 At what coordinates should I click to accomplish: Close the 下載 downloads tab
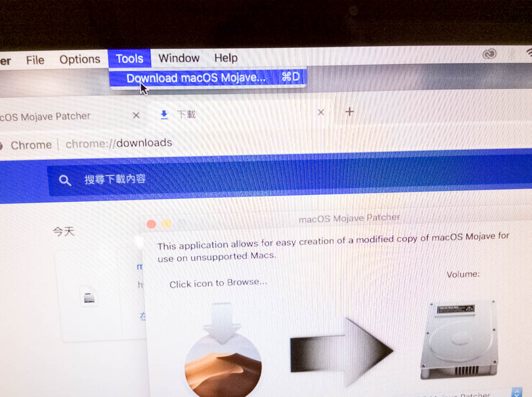[x=321, y=112]
